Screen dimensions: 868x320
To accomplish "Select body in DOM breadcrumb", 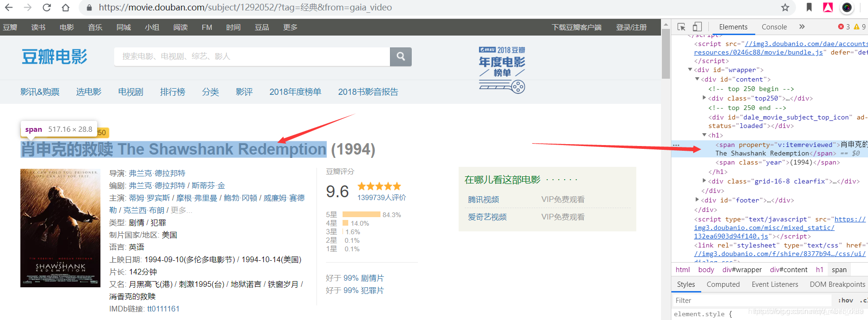I will pyautogui.click(x=706, y=269).
